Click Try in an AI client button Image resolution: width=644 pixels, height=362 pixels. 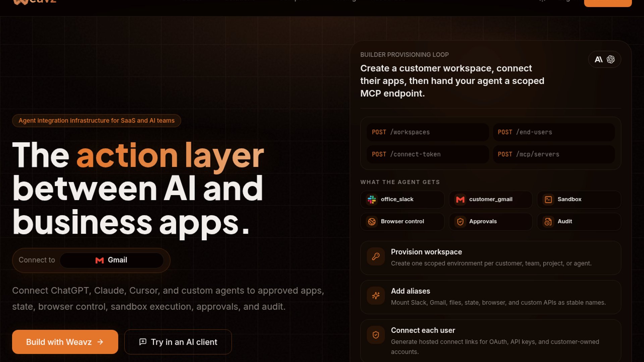(178, 342)
